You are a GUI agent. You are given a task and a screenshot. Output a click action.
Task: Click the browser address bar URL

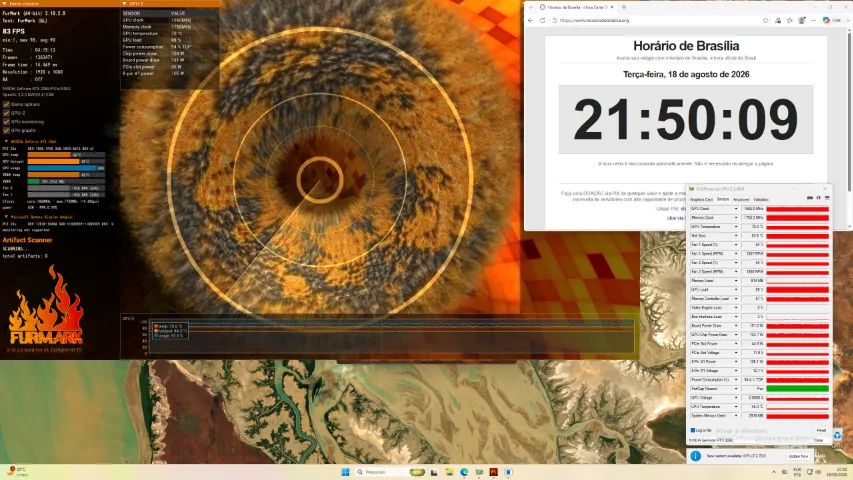[595, 20]
